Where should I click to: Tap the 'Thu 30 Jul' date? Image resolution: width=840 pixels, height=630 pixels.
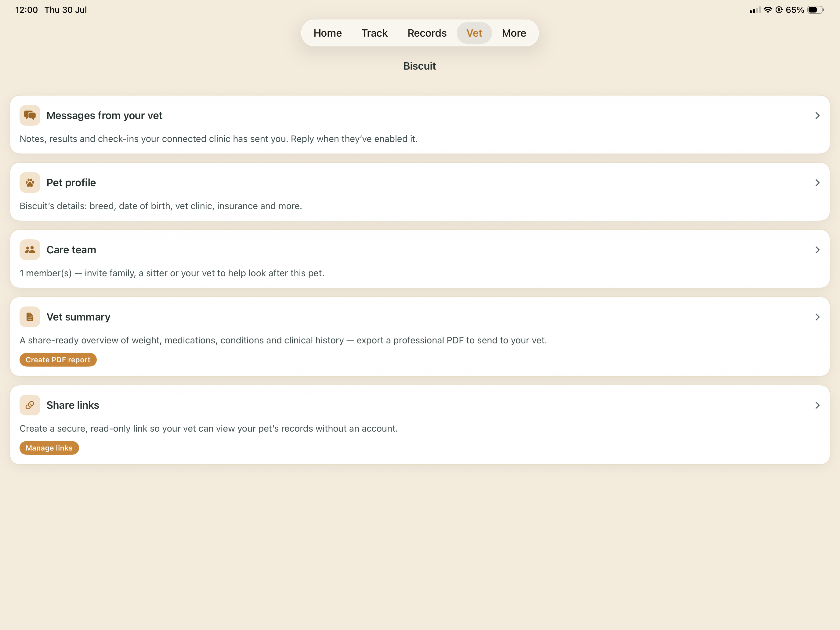[66, 10]
